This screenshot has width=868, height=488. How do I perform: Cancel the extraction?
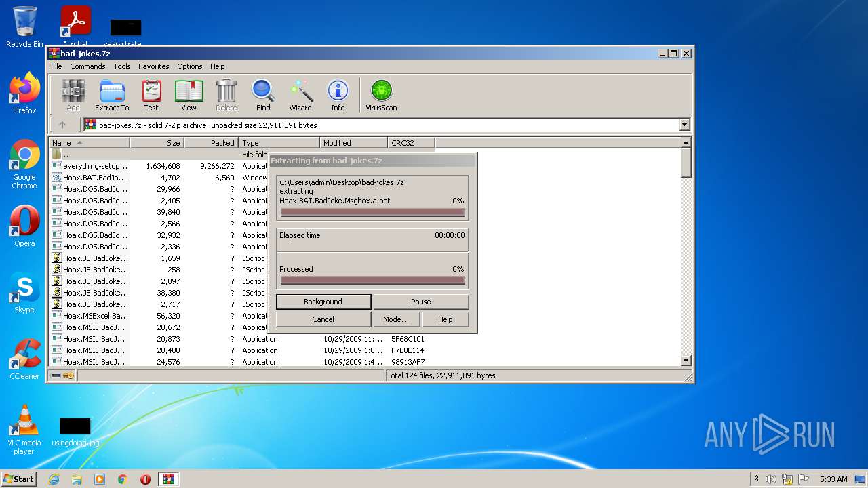click(323, 319)
